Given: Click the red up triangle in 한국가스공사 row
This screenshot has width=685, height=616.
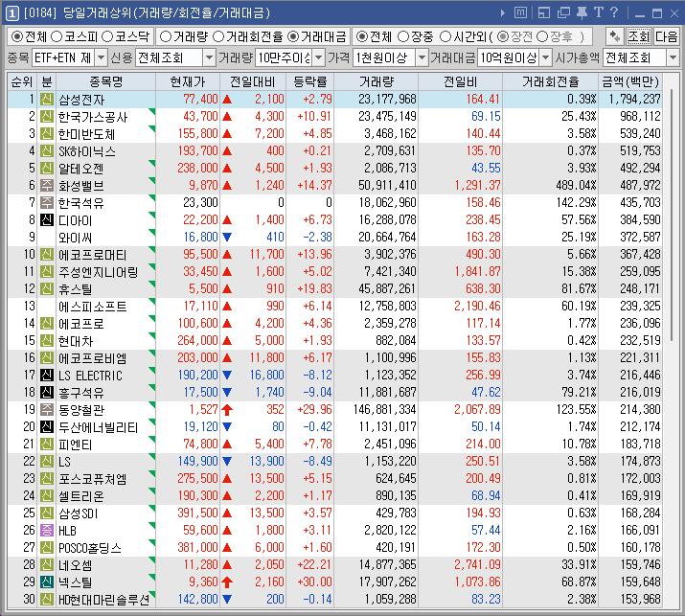Looking at the screenshot, I should point(227,117).
